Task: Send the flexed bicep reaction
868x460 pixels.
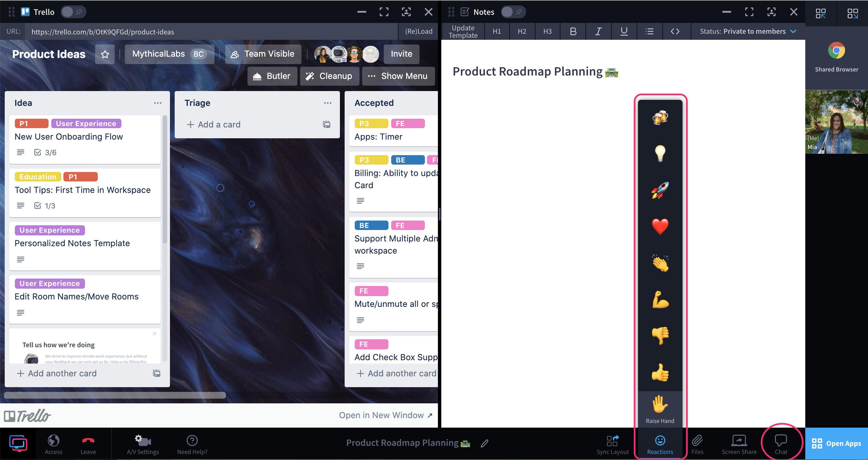Action: (x=660, y=299)
